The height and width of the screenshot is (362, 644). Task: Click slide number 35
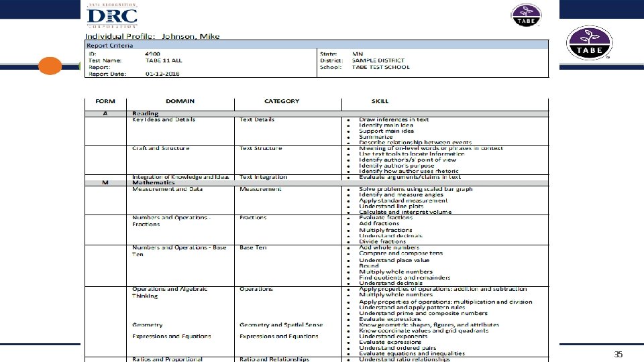[x=618, y=354]
